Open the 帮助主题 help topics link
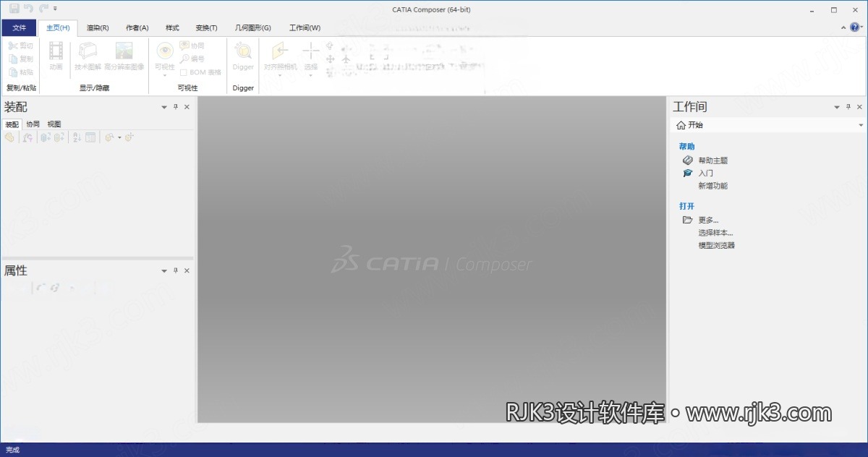This screenshot has height=457, width=868. click(x=712, y=161)
